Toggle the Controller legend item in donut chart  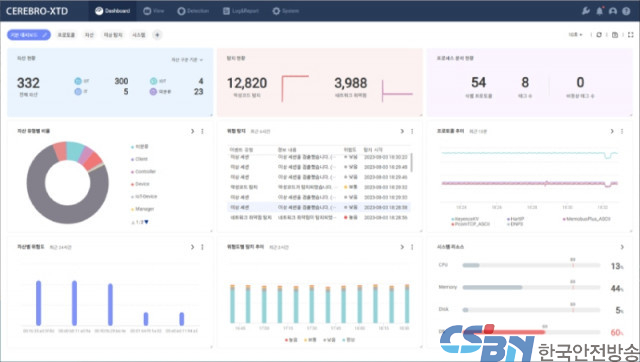coord(143,172)
